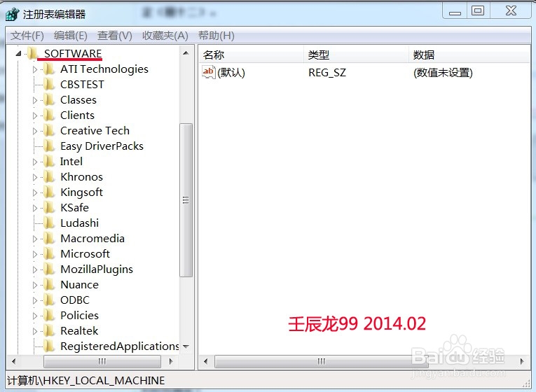Select the Microsoft key label
The height and width of the screenshot is (392, 536).
85,253
